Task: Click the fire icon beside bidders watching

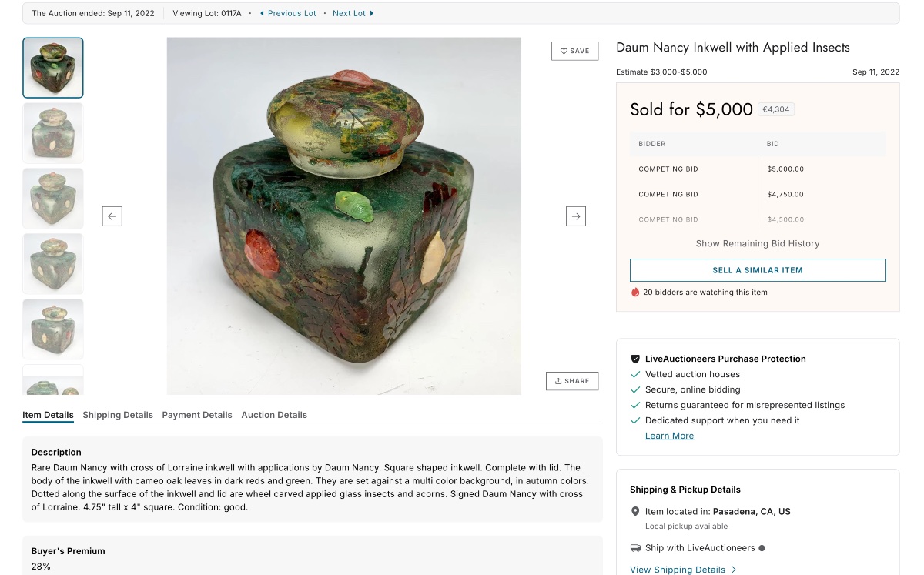Action: (x=635, y=293)
